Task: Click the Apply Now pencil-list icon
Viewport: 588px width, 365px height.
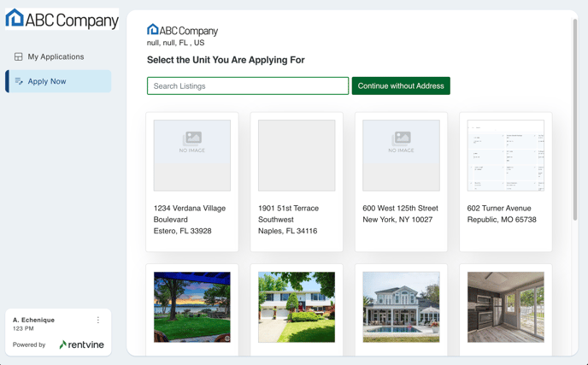Action: click(19, 81)
